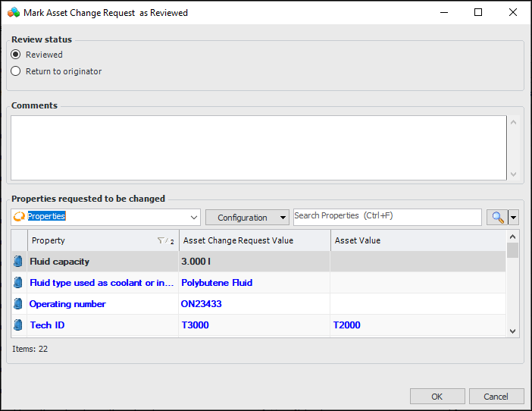
Task: Click the Fluid capacity row icon
Action: pyautogui.click(x=18, y=262)
